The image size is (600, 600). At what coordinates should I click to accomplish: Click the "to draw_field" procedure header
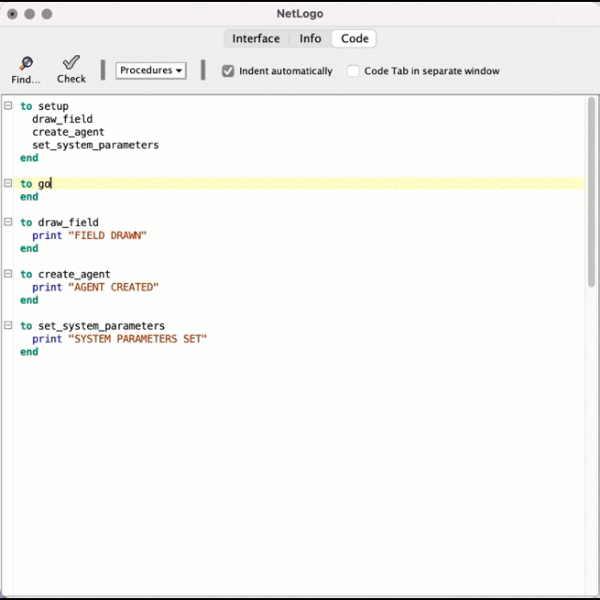point(59,222)
